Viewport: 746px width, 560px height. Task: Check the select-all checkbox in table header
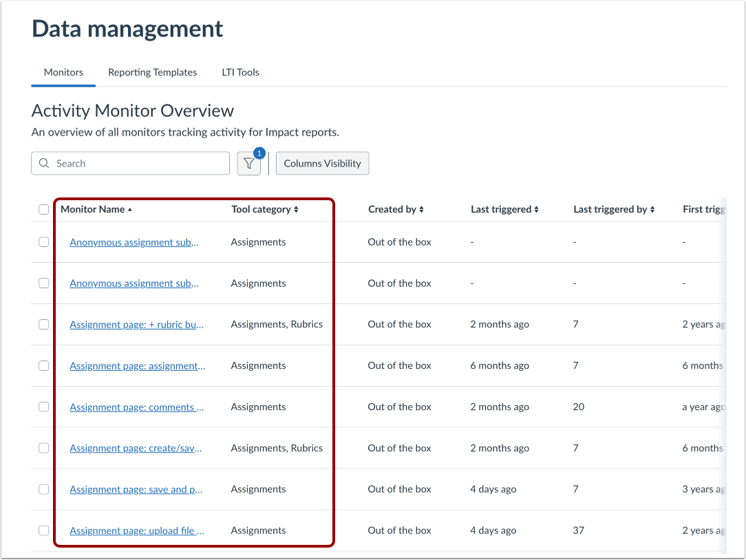coord(43,209)
